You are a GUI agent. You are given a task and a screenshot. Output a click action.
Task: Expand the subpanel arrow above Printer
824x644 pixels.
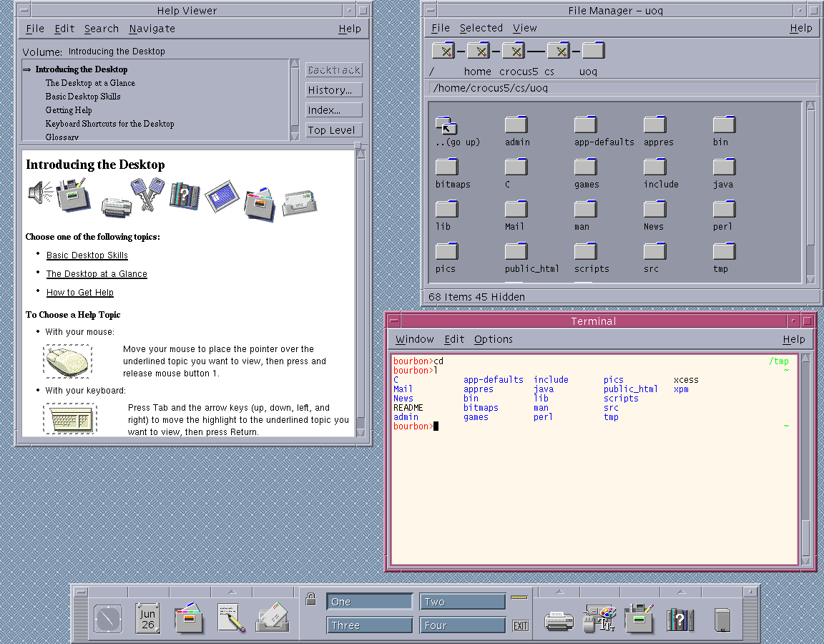coord(559,592)
